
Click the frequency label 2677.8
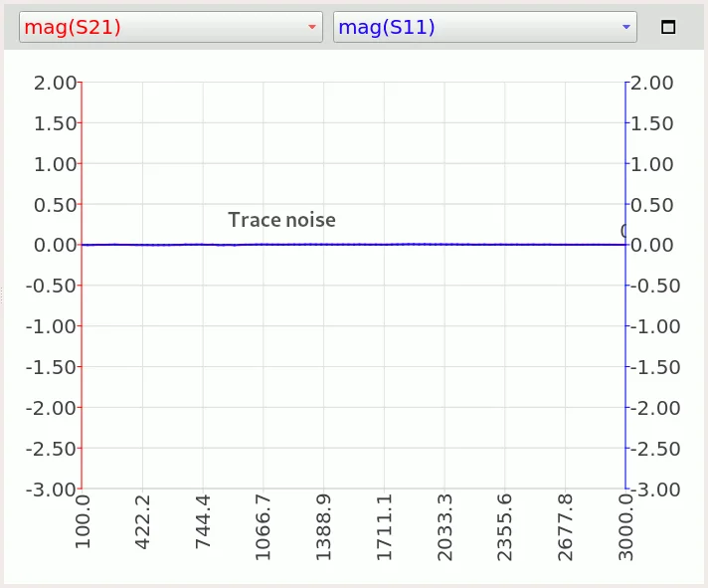click(566, 527)
